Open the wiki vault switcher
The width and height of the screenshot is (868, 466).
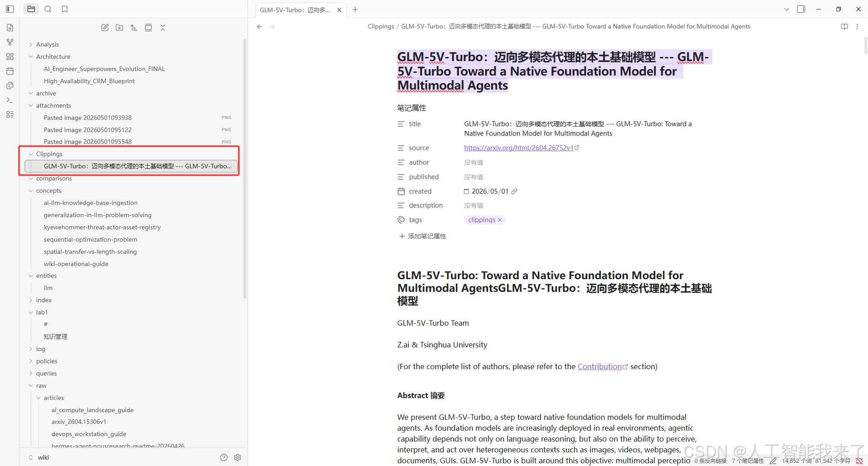pyautogui.click(x=39, y=457)
